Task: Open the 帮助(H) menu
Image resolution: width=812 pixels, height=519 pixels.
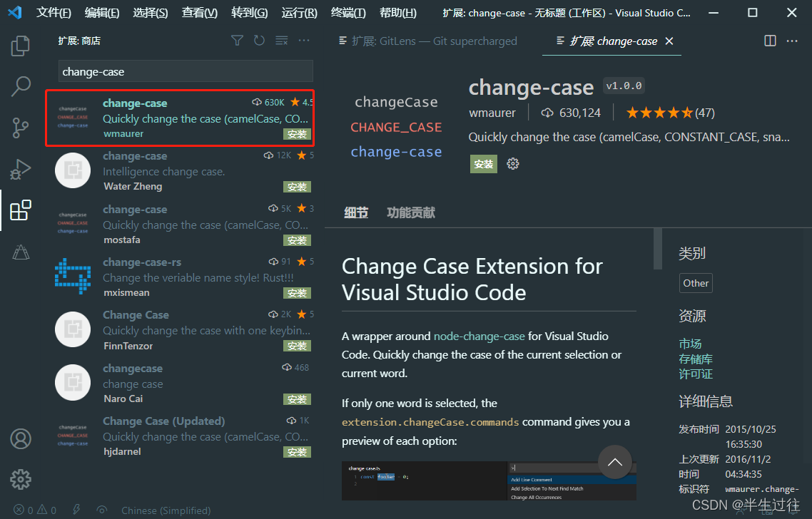Action: tap(397, 12)
